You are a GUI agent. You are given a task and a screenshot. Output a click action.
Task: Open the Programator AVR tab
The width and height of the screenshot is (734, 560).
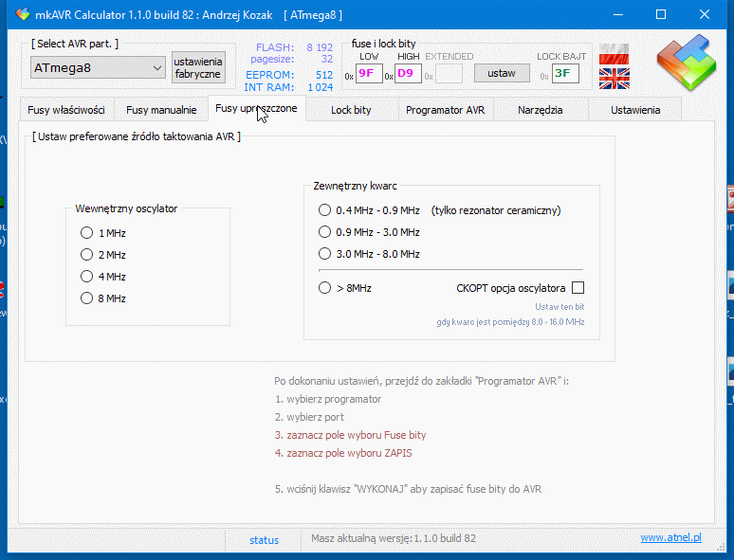pyautogui.click(x=445, y=110)
